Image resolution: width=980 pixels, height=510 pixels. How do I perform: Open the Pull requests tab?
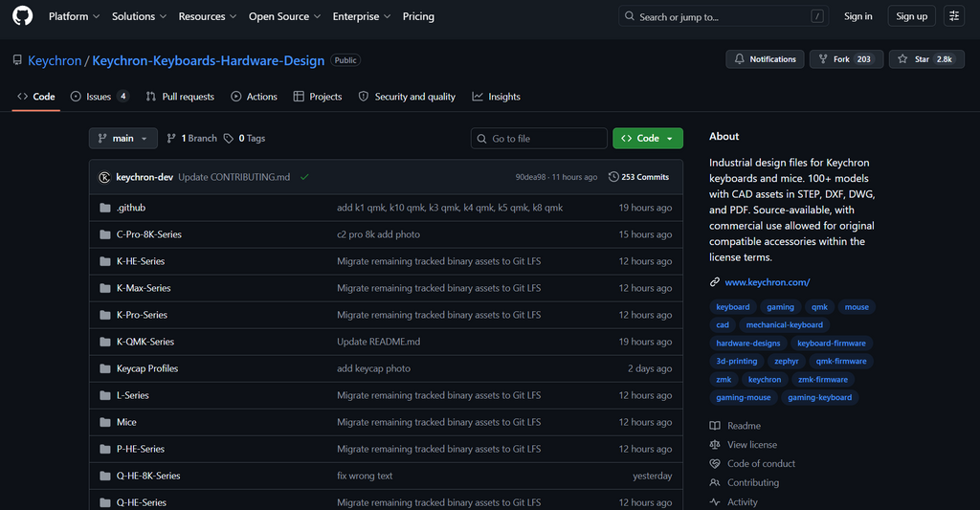click(x=180, y=97)
